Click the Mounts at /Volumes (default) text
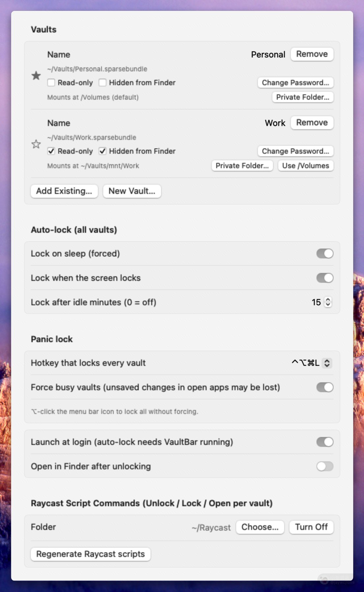The height and width of the screenshot is (592, 364). click(93, 97)
